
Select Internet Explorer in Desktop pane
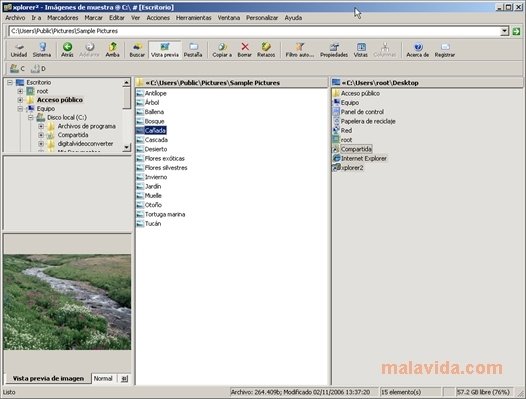tap(360, 158)
